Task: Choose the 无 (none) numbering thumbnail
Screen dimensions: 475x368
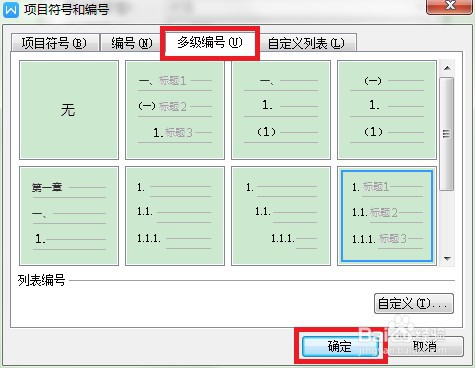Action: point(69,110)
